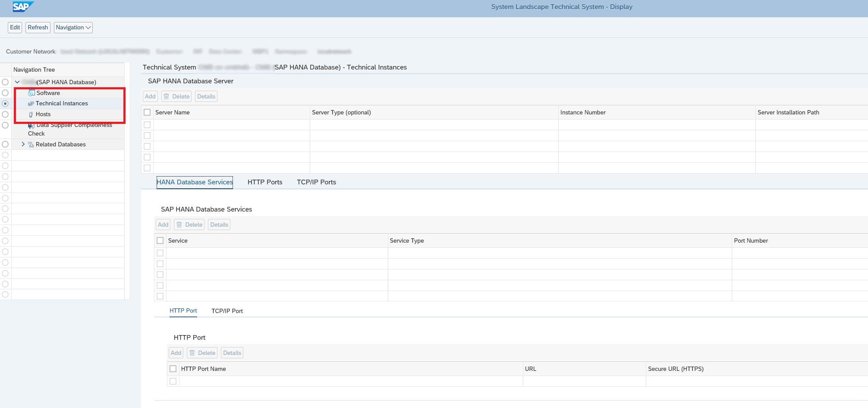
Task: Click the Data Supplier Completeness Check icon
Action: pos(31,126)
